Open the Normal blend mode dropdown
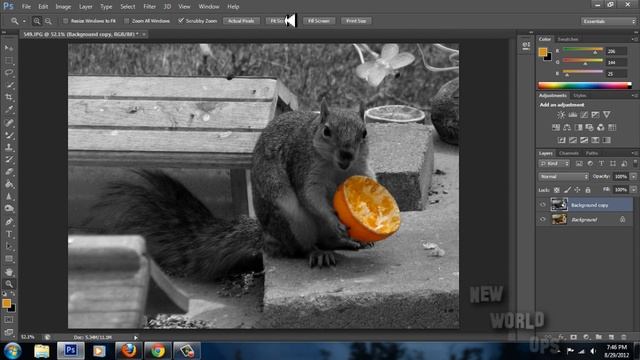The width and height of the screenshot is (640, 360). [x=564, y=177]
